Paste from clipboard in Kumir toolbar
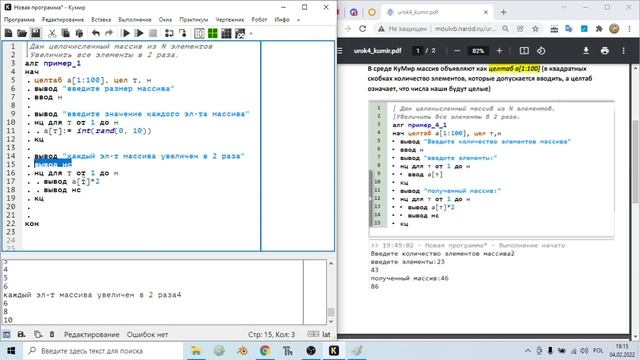Image resolution: width=640 pixels, height=360 pixels. (x=79, y=33)
